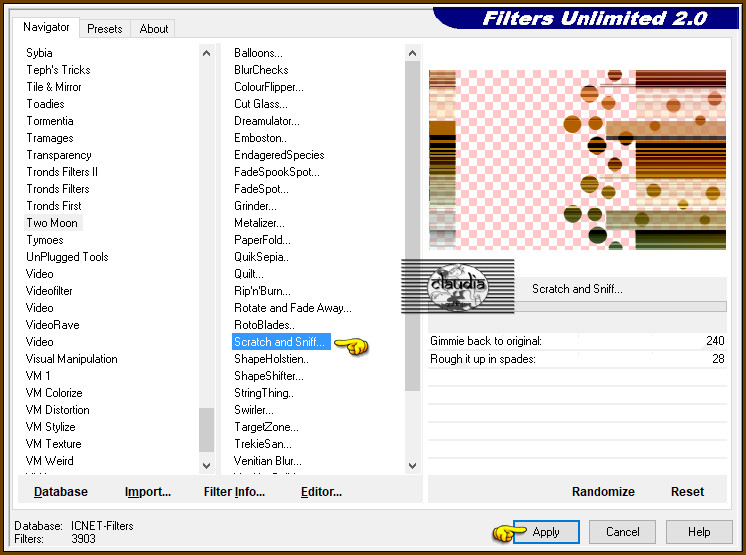Select the Toadies category

[x=45, y=104]
